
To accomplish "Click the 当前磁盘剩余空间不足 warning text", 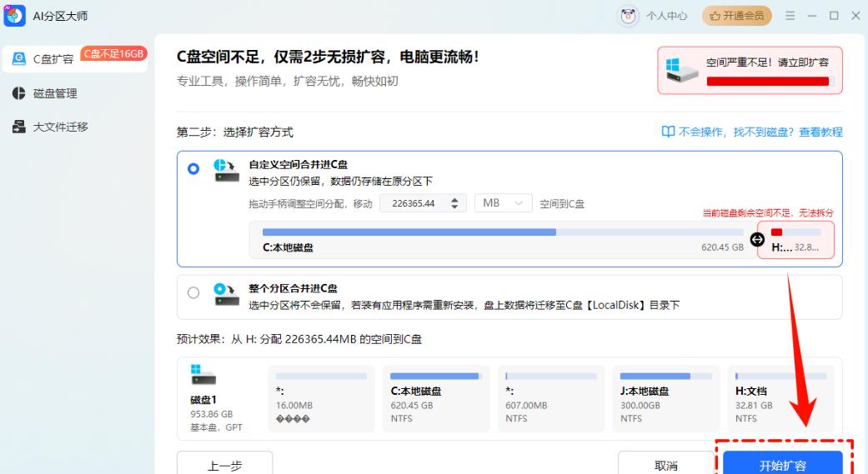I will click(768, 213).
